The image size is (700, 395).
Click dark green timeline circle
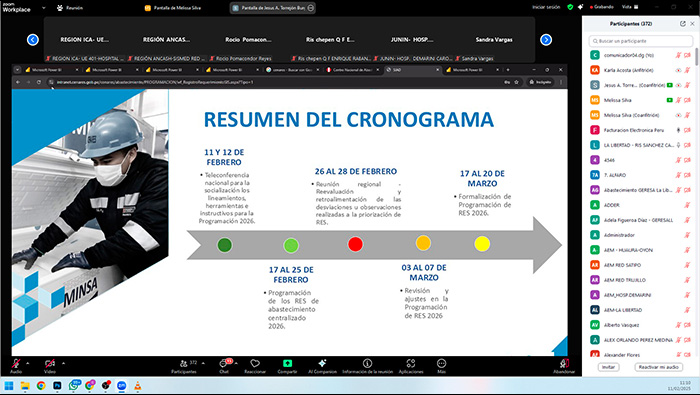coord(225,245)
